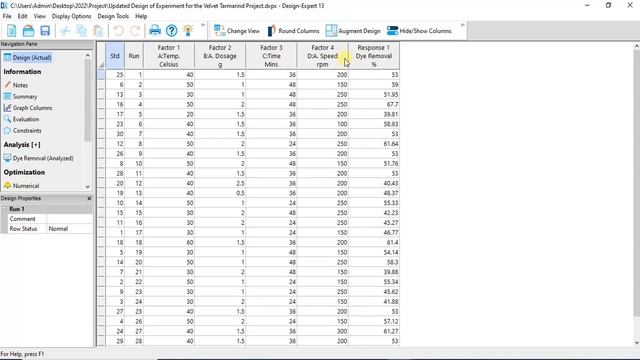Screen dimensions: 640x360
Task: Open the Help menu
Action: (x=141, y=16)
